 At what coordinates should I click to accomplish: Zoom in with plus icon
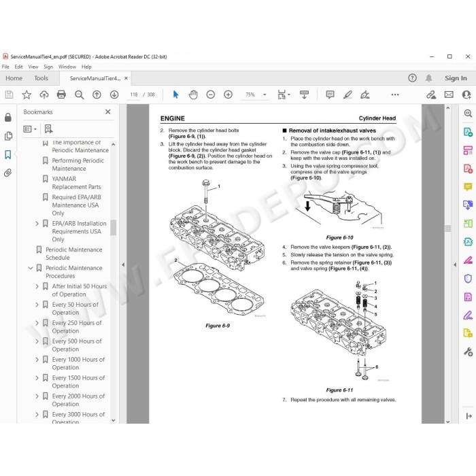point(228,95)
